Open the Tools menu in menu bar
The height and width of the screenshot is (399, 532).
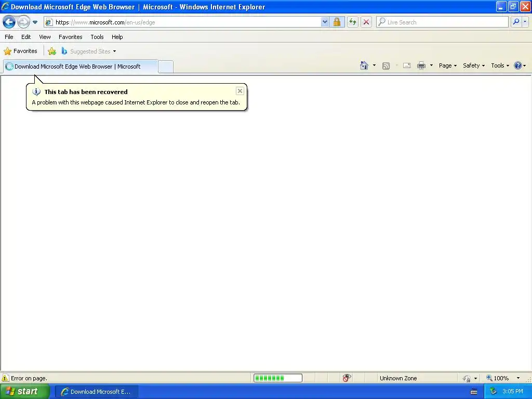point(97,37)
